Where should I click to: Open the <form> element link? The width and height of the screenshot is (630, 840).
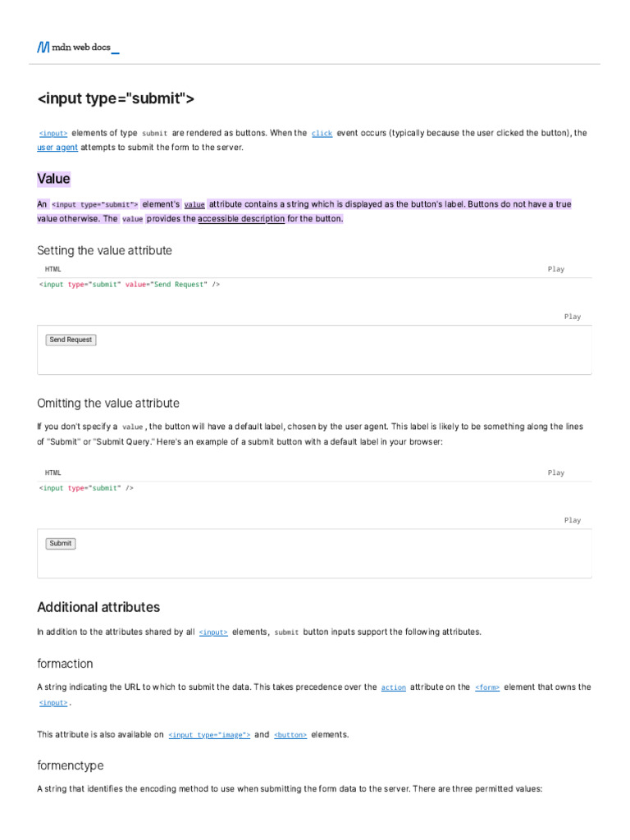click(487, 687)
